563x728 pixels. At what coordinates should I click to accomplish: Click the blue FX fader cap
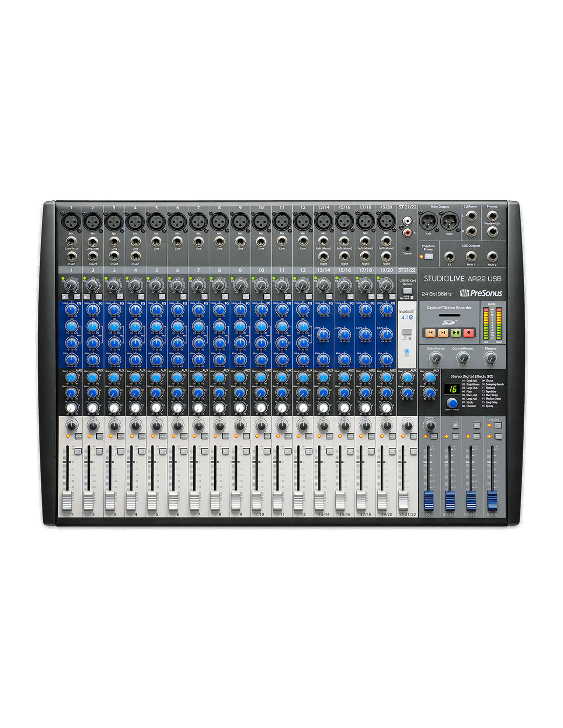pos(428,500)
